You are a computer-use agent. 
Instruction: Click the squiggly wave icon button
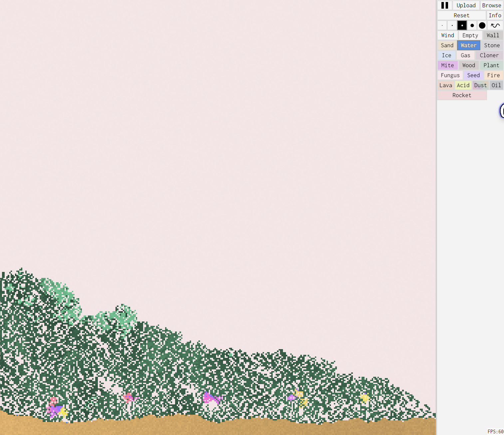point(495,25)
